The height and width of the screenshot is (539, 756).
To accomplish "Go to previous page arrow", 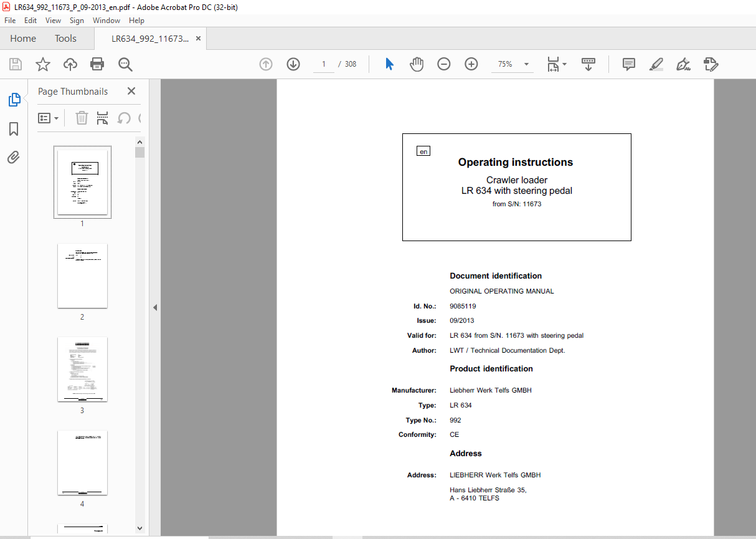I will 266,64.
